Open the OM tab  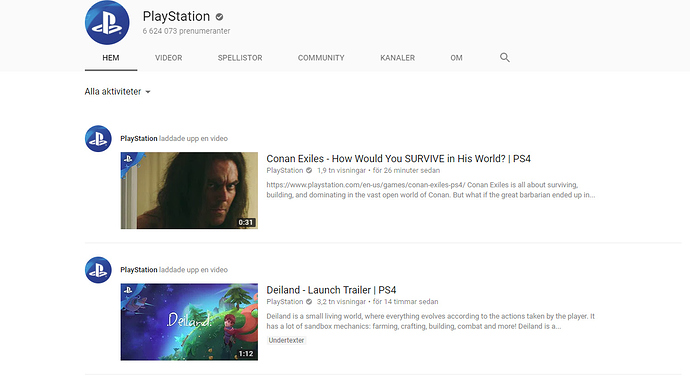456,58
